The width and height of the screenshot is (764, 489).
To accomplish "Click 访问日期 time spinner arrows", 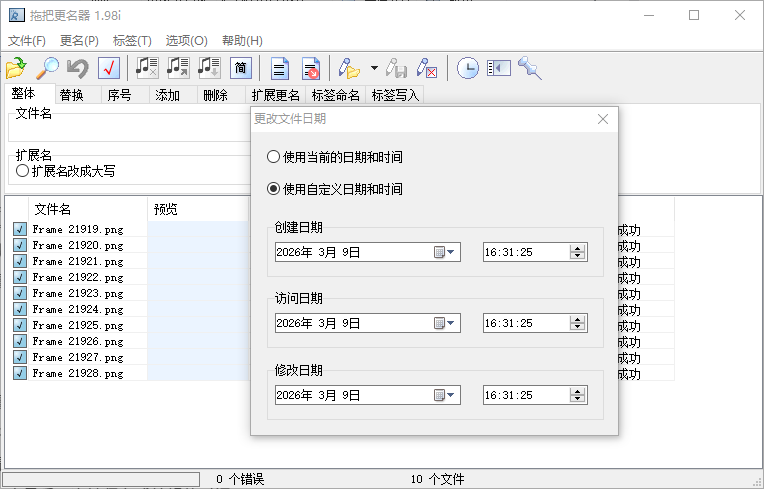I will click(x=577, y=323).
